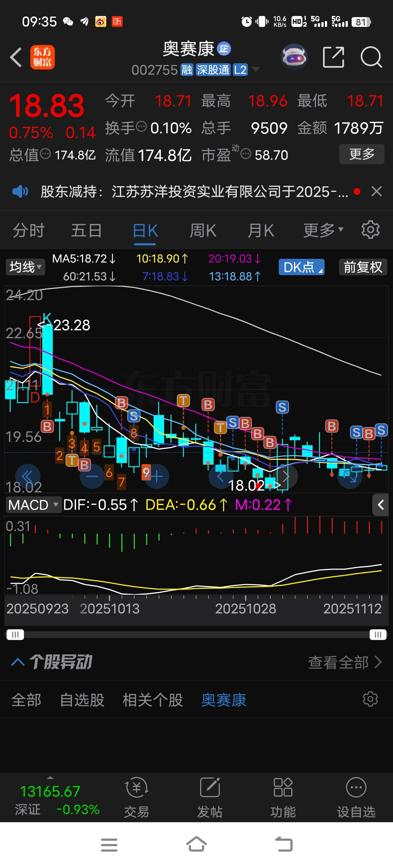The image size is (393, 868).
Task: Switch to 月K chart tab
Action: 261,230
